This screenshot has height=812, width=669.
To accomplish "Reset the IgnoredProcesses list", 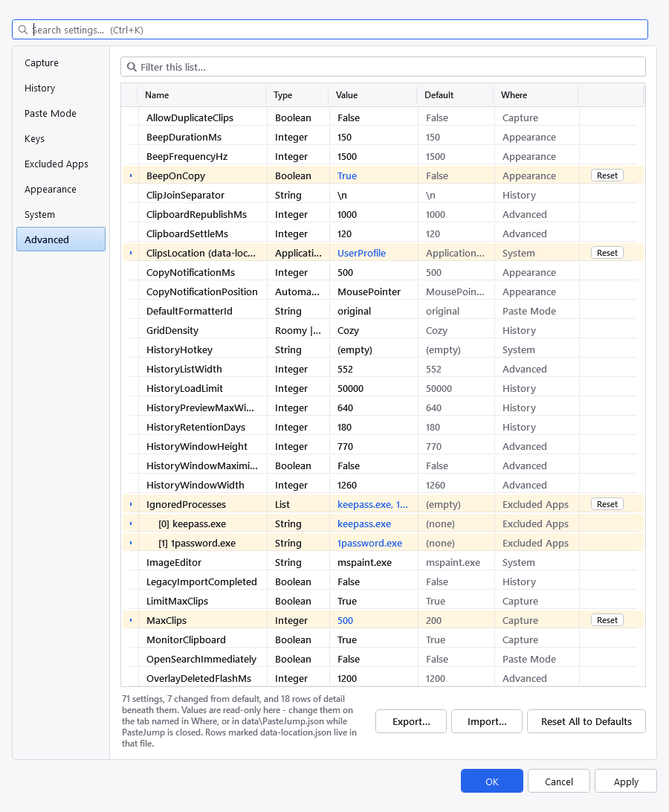I will point(607,504).
